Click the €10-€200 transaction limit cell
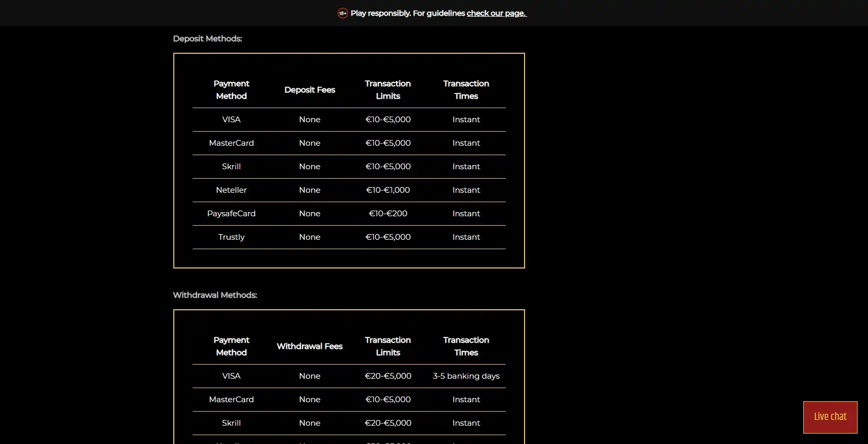868x444 pixels. pos(388,214)
